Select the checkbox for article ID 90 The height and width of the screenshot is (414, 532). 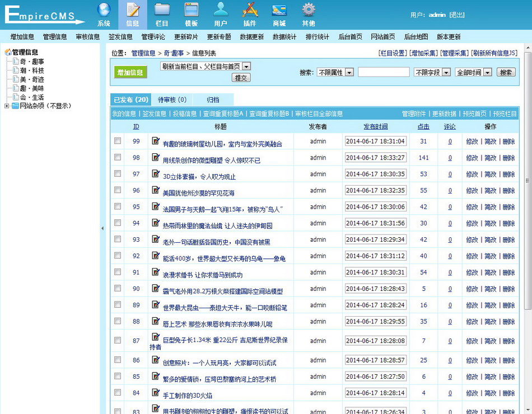coord(118,289)
